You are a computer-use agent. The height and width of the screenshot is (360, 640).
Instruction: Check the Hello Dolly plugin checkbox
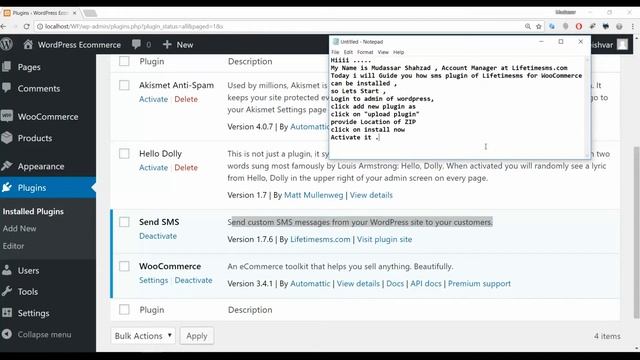pos(124,153)
